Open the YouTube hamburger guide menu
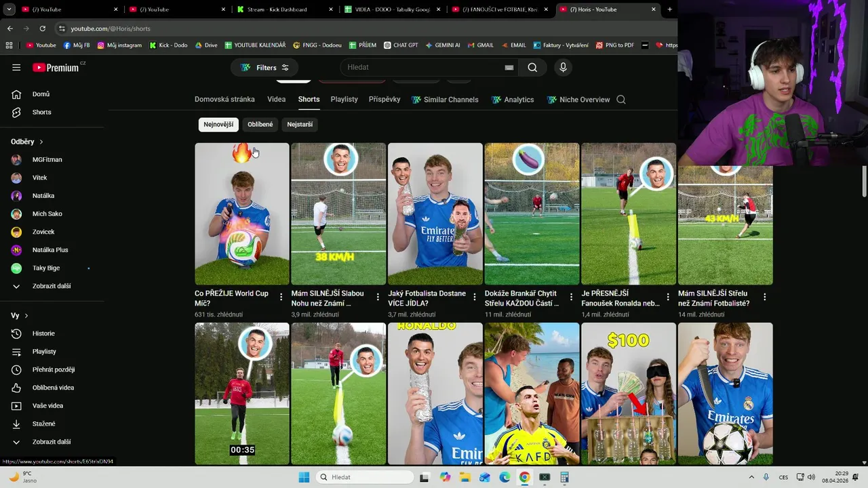The height and width of the screenshot is (488, 868). point(16,67)
